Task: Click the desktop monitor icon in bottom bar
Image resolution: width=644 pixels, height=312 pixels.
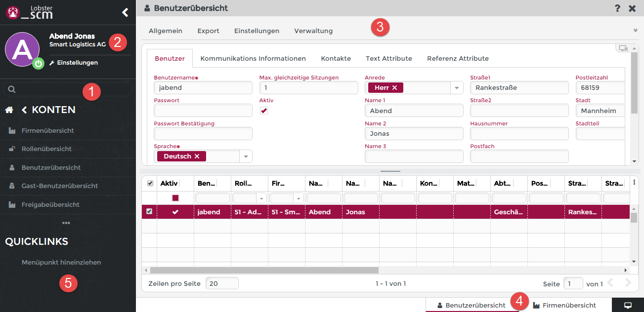Action: tap(628, 305)
